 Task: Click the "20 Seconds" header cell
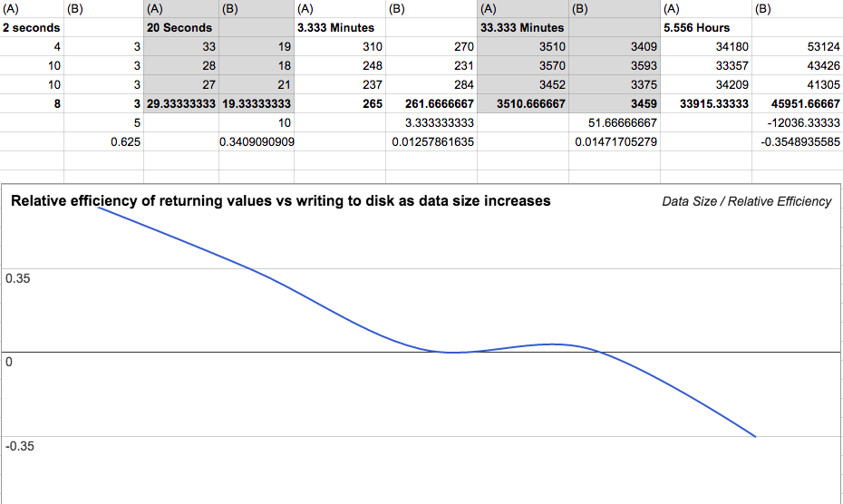(179, 27)
